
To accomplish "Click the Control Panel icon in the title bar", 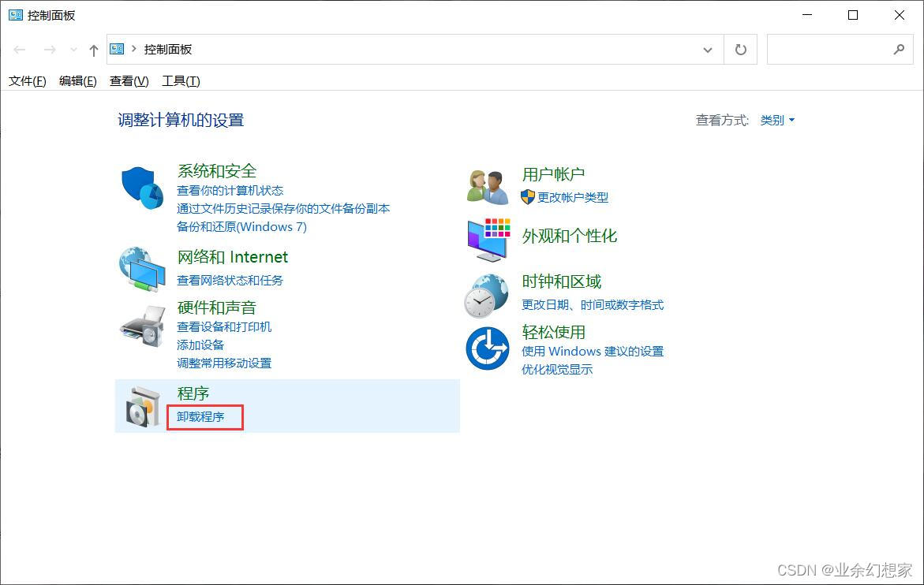I will (15, 15).
